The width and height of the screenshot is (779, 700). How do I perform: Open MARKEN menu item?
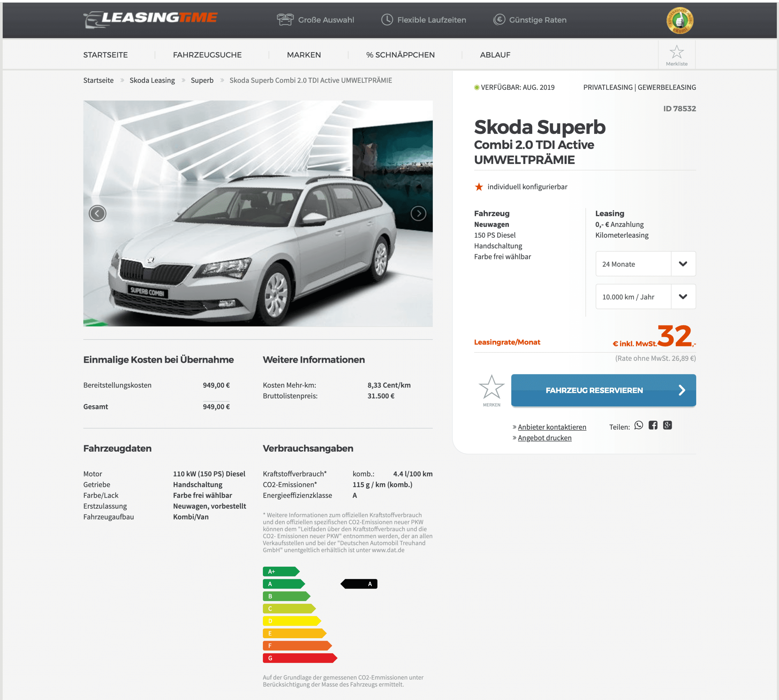(304, 55)
